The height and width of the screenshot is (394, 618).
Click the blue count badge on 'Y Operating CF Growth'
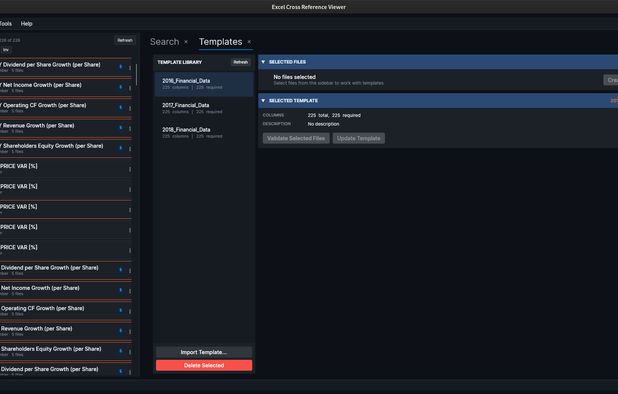click(121, 108)
